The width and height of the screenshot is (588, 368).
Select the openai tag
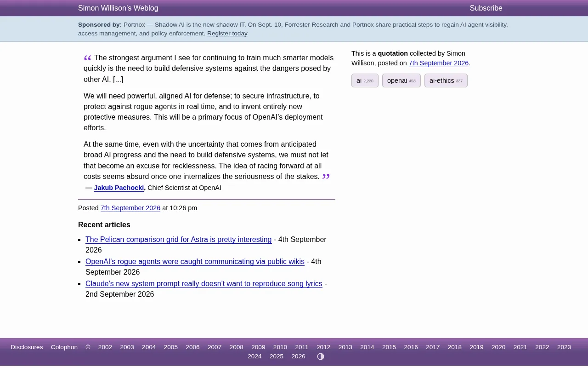tap(401, 80)
